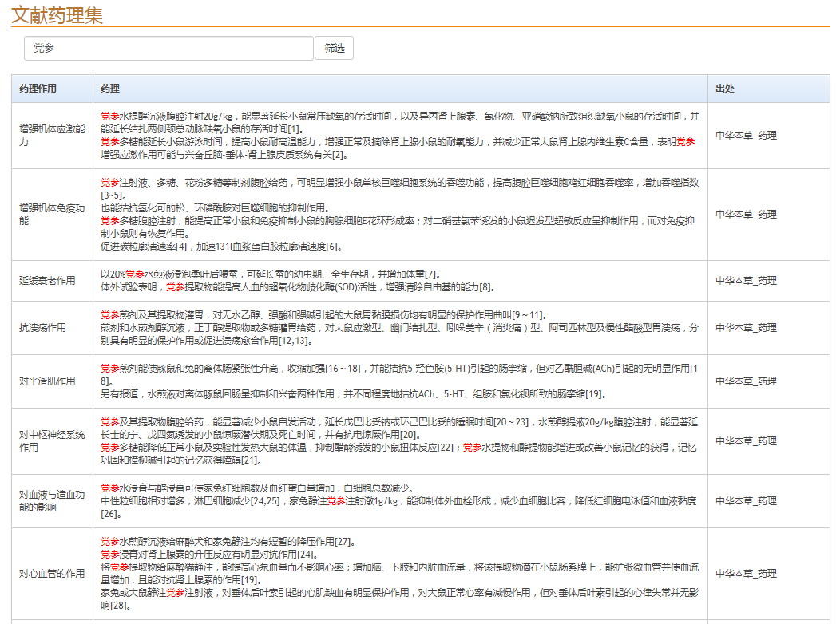The width and height of the screenshot is (840, 624).
Task: Click 中华本草_药理 source in 对心血管的作用 row
Action: (x=747, y=574)
